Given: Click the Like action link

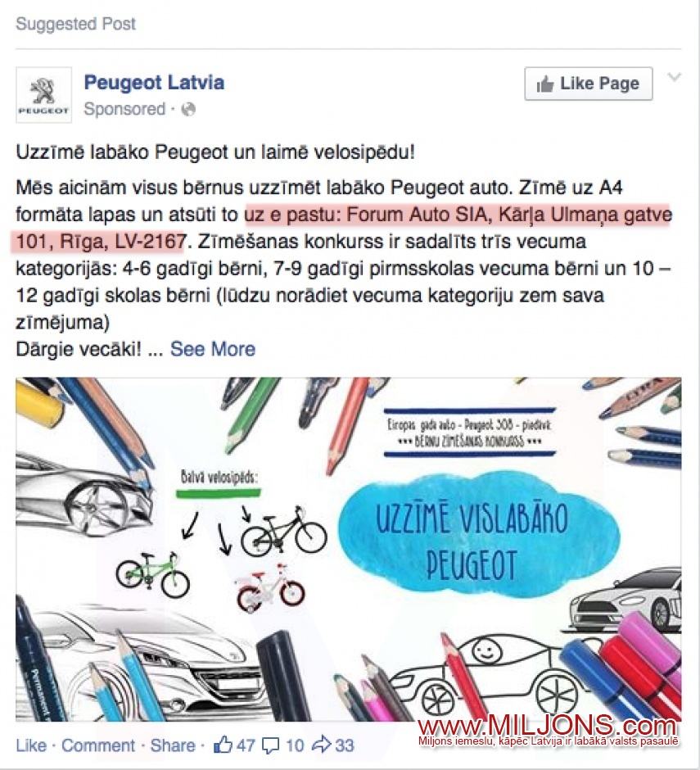Looking at the screenshot, I should click(x=31, y=745).
